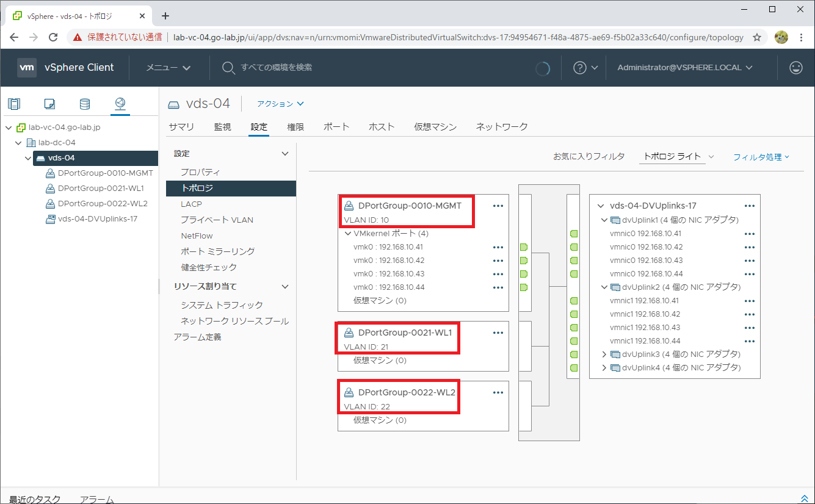Open the フィルタ処理 dropdown
Viewport: 815px width, 504px height.
point(761,157)
